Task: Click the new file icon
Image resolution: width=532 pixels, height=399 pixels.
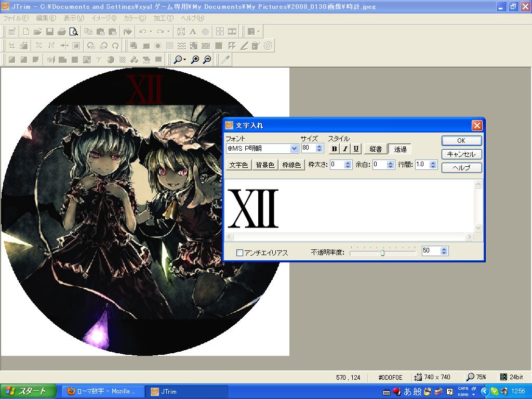Action: [26, 32]
